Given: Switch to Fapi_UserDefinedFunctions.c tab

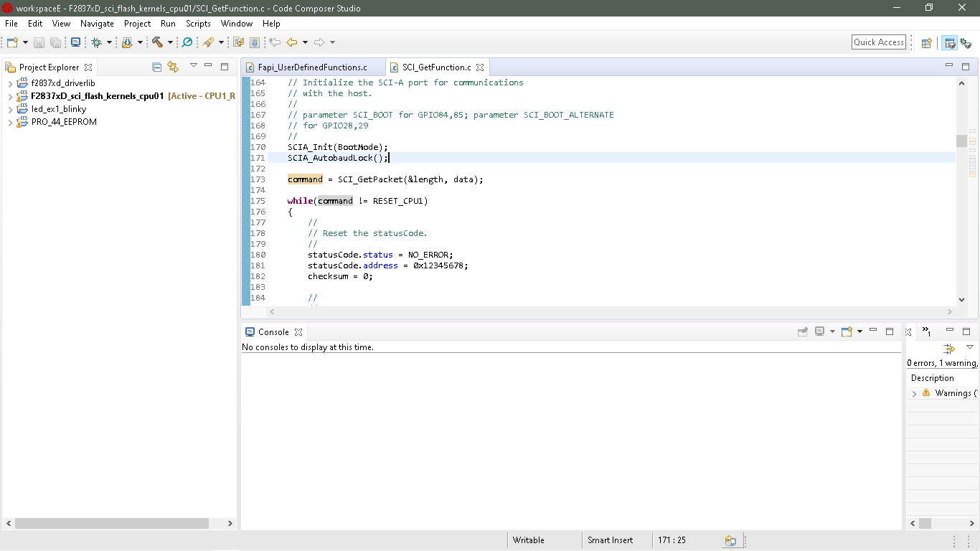Looking at the screenshot, I should [312, 67].
